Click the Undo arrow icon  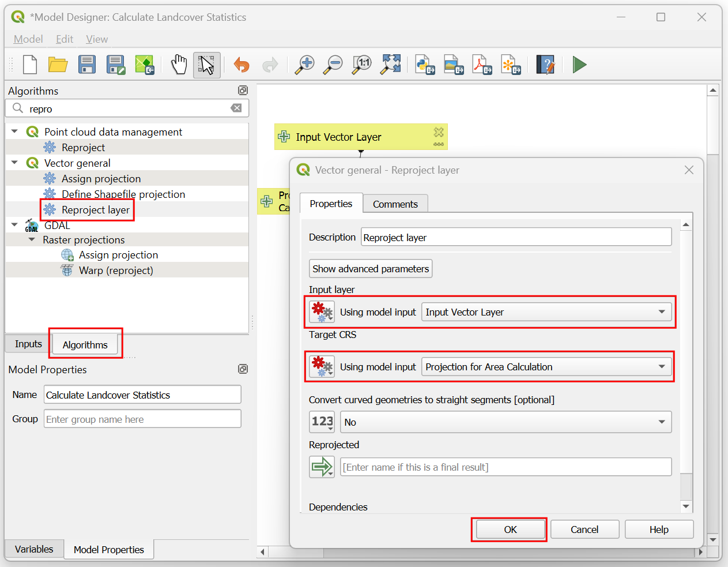point(242,65)
